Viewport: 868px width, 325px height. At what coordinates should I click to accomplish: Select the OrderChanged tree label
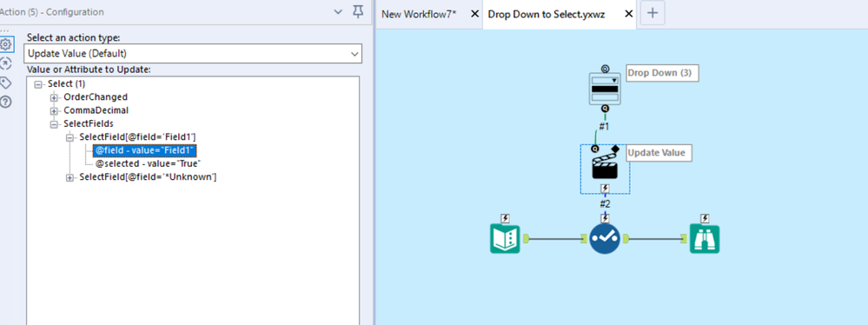tap(96, 97)
